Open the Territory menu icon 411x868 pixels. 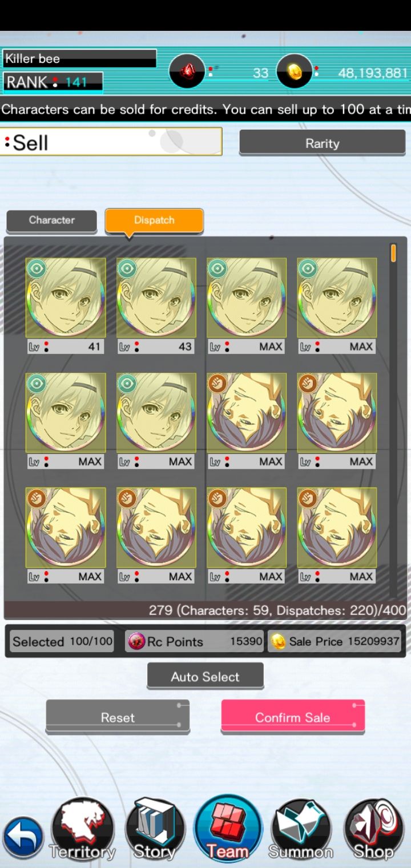tap(83, 830)
